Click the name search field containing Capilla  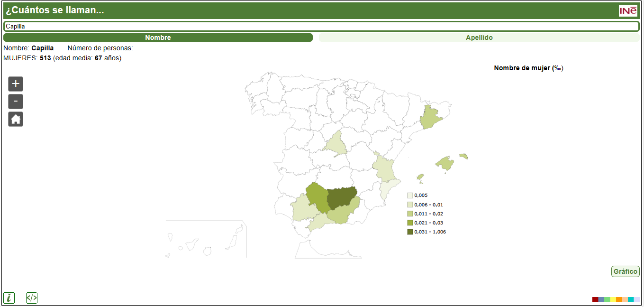click(x=321, y=27)
